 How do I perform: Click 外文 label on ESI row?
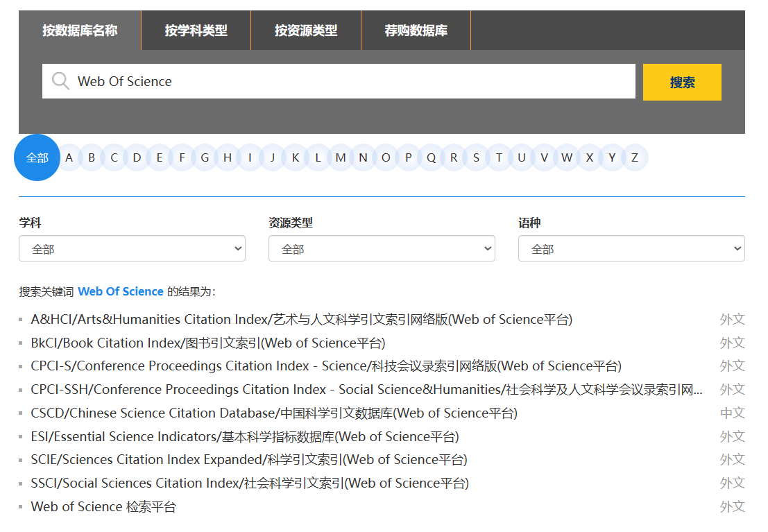pos(732,436)
